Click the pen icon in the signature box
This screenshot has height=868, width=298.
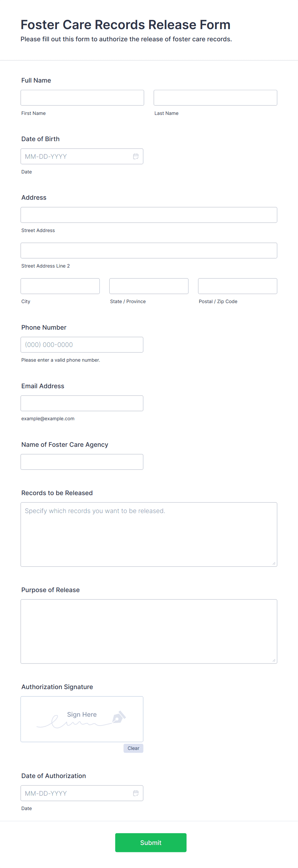pyautogui.click(x=119, y=717)
